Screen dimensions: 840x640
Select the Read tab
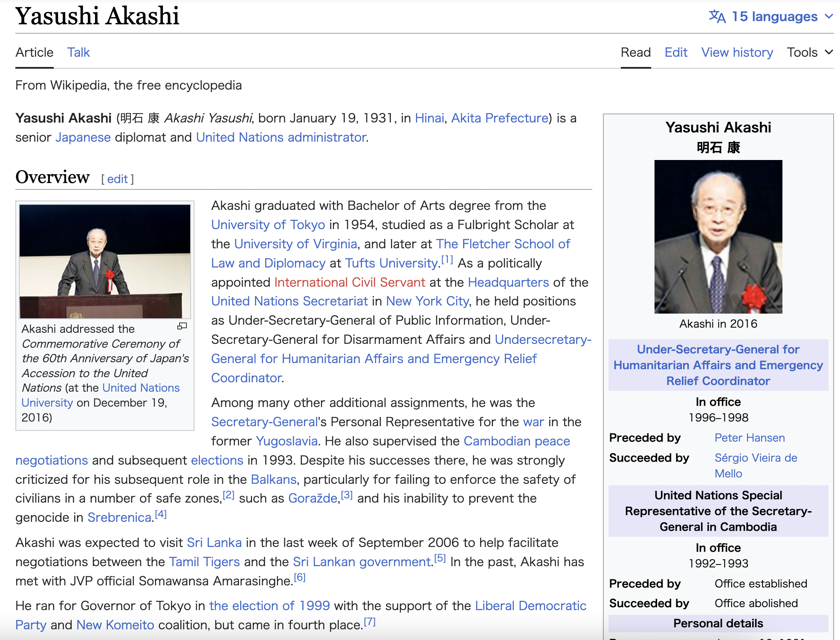tap(635, 52)
